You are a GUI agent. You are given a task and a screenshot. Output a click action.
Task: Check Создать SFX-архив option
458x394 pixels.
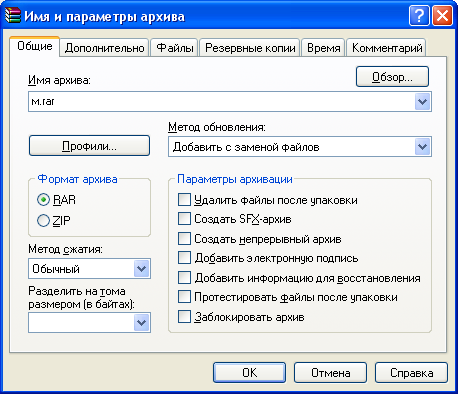[x=184, y=219]
